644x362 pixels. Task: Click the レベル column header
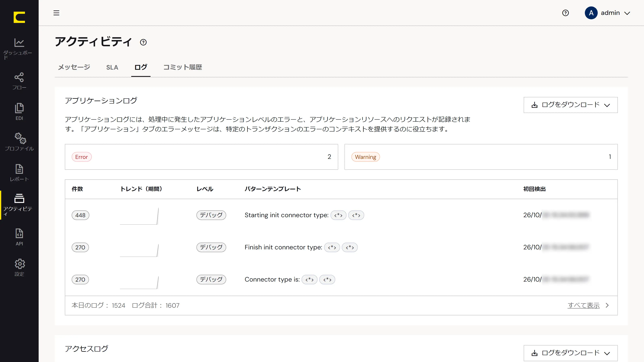point(205,189)
